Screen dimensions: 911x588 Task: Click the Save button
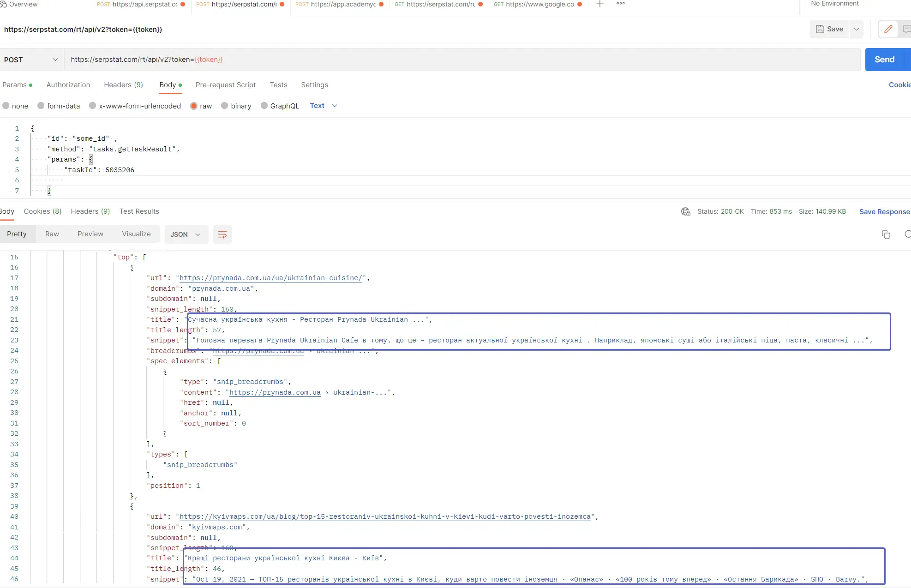[x=829, y=29]
